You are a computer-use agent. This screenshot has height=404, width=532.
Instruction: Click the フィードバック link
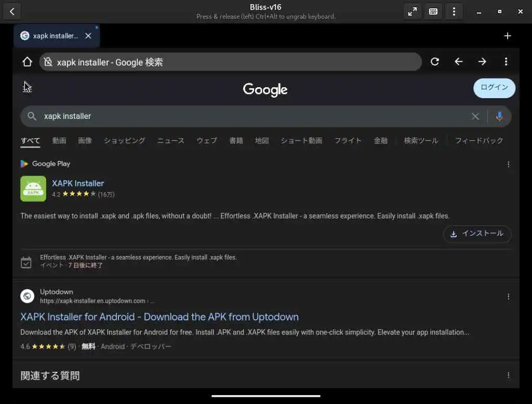click(479, 141)
